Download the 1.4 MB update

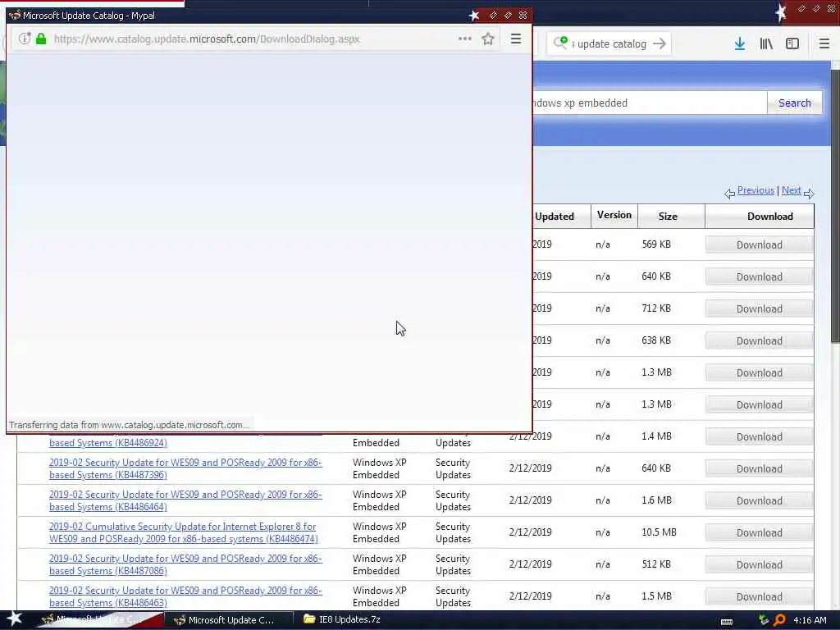[759, 436]
